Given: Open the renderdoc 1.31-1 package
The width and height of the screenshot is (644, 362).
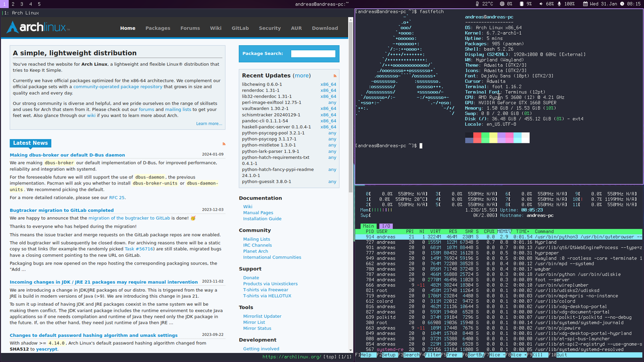Looking at the screenshot, I should [x=261, y=90].
